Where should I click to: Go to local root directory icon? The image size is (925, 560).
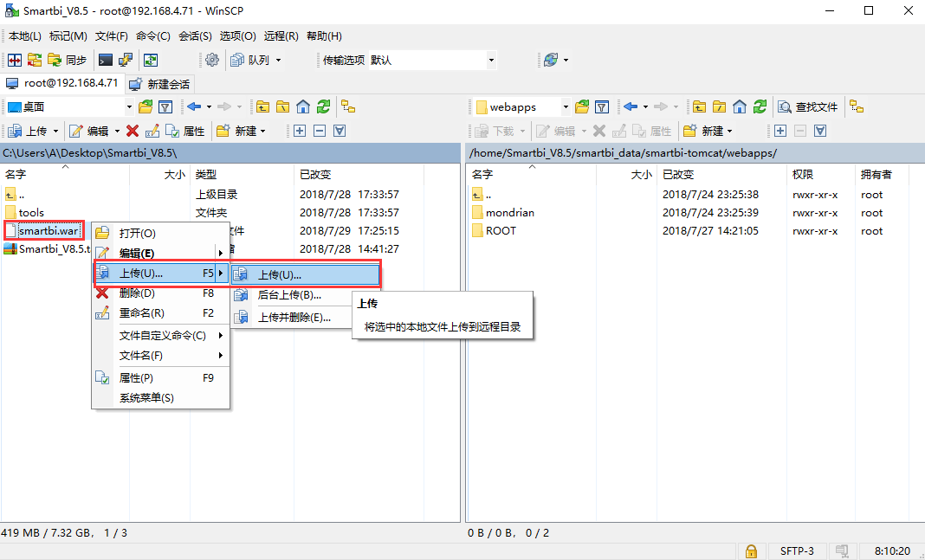pyautogui.click(x=282, y=107)
